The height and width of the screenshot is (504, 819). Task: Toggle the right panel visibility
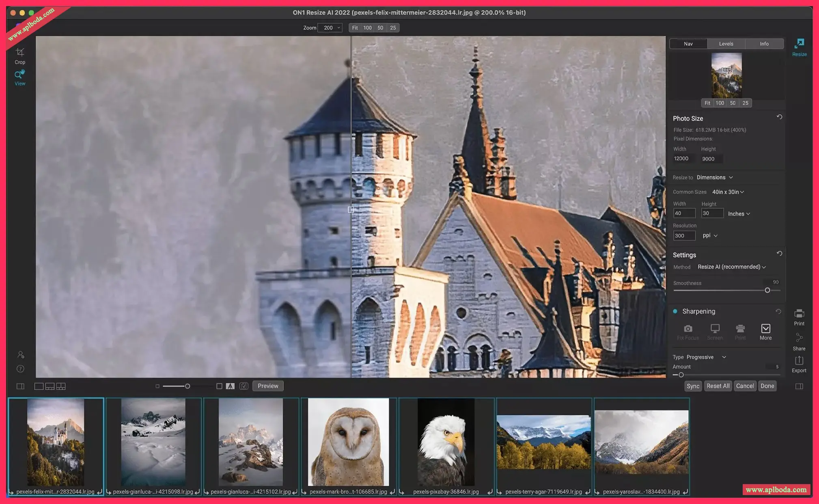click(799, 386)
